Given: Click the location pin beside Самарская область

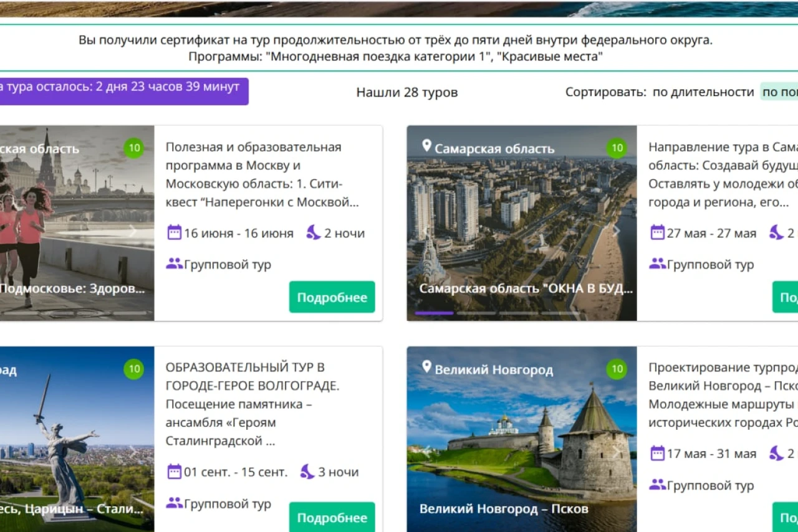Looking at the screenshot, I should pyautogui.click(x=426, y=146).
